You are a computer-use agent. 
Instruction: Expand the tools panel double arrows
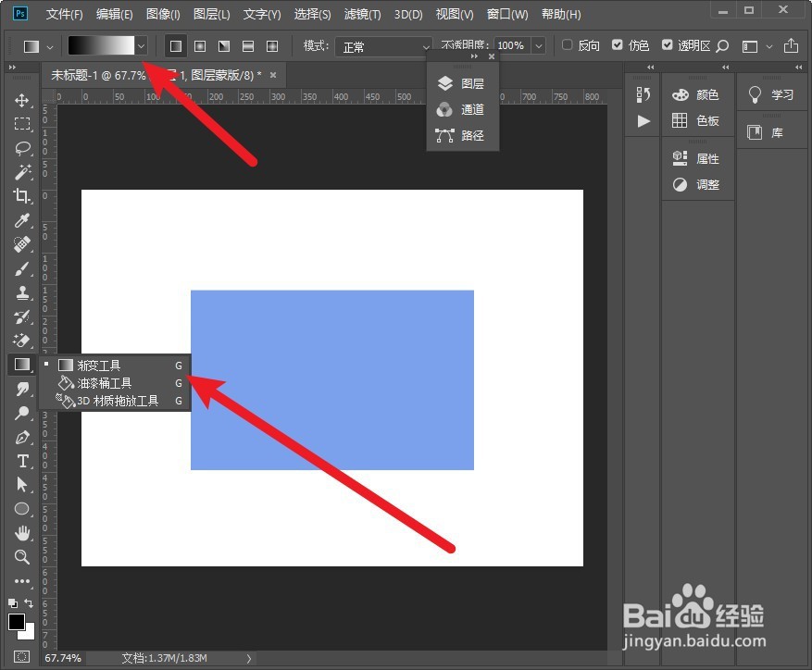12,68
